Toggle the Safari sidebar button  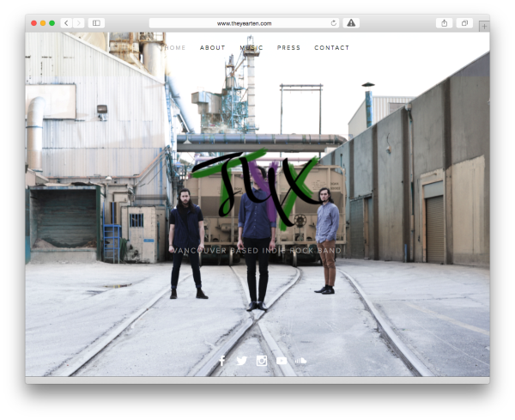point(96,23)
